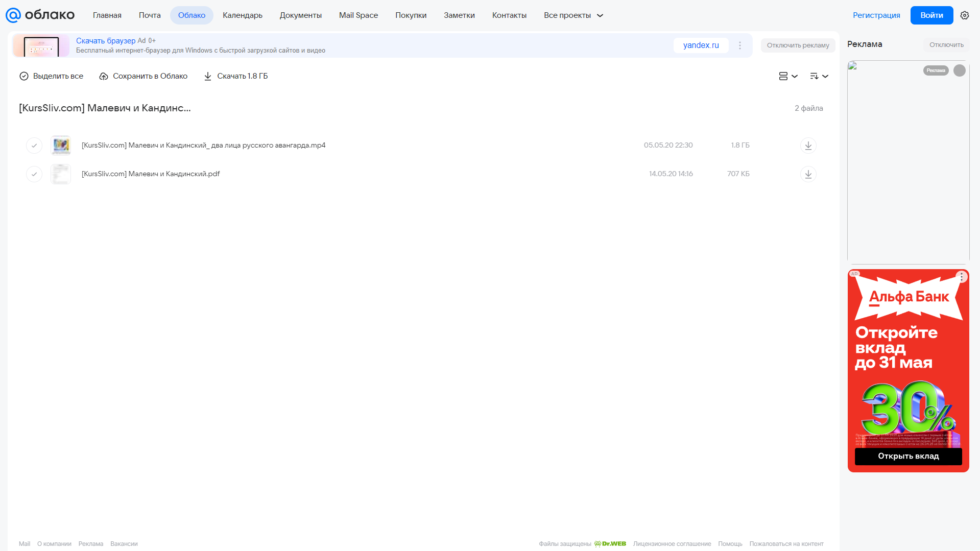The height and width of the screenshot is (551, 980).
Task: Open the yandex.ru ad options menu
Action: coord(739,45)
